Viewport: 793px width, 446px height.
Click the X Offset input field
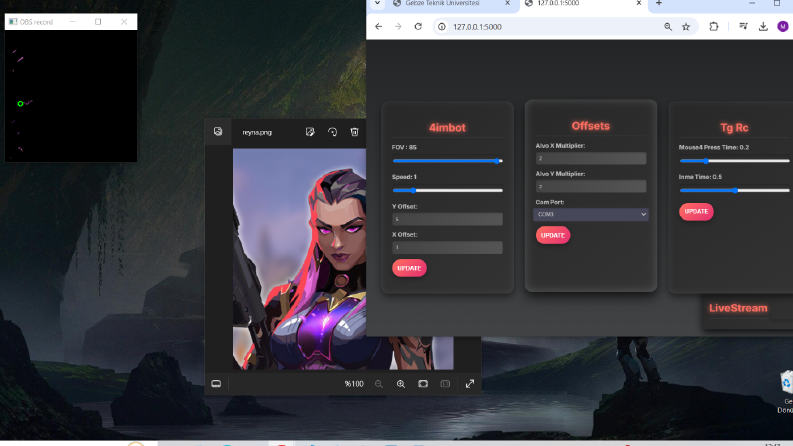coord(447,247)
